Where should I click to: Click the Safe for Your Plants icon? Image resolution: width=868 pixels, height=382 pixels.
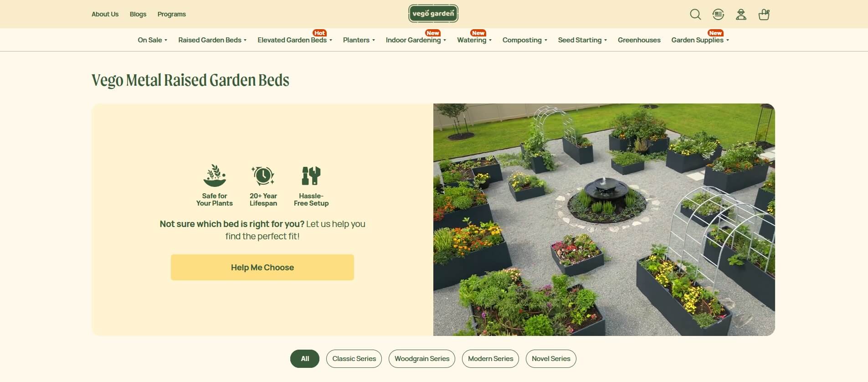pyautogui.click(x=215, y=176)
